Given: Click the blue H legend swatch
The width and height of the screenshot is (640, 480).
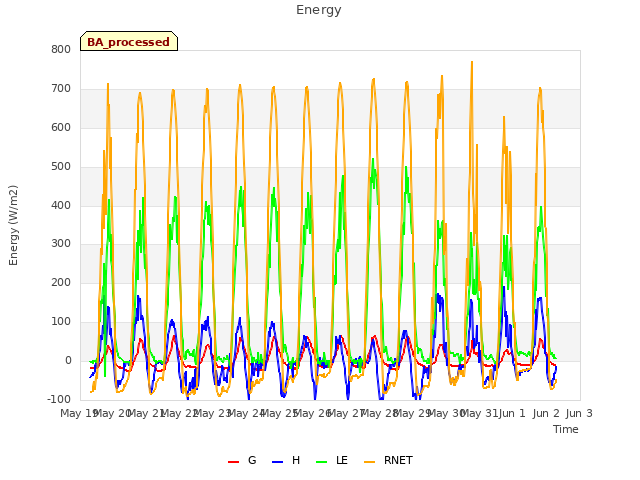Looking at the screenshot, I should 277,462.
